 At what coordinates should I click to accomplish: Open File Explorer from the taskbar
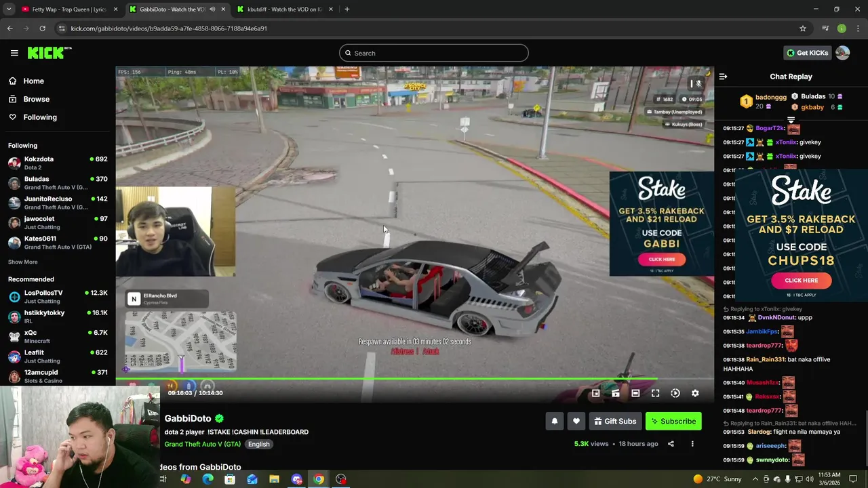point(274,479)
